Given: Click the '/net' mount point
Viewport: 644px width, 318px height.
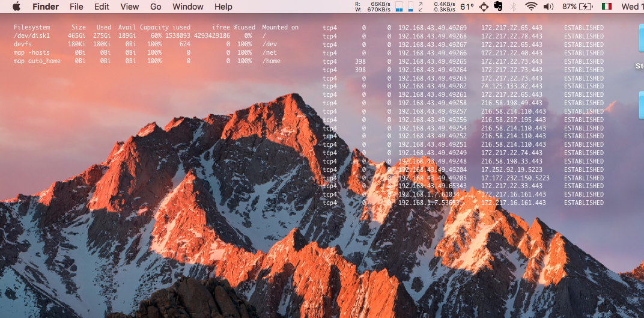Looking at the screenshot, I should click(269, 52).
